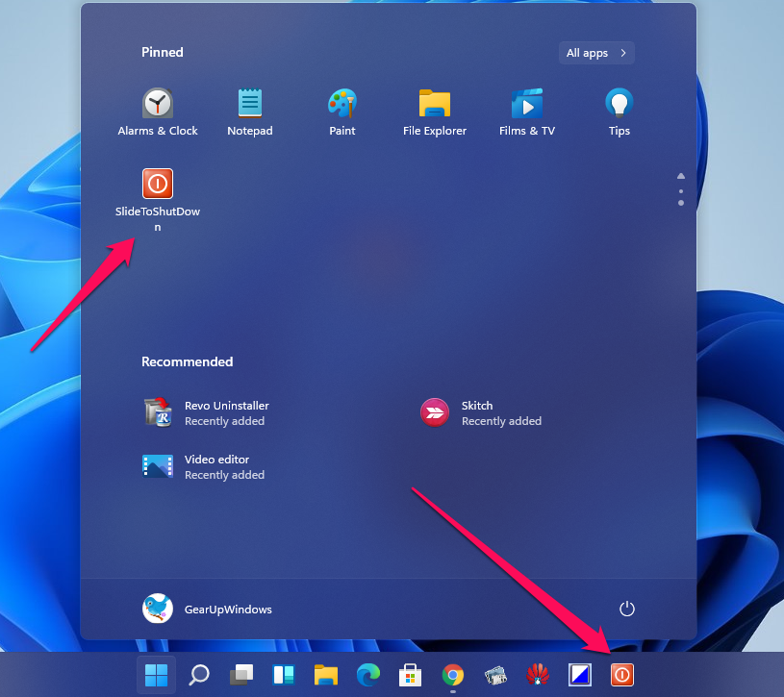Open the GearUpWindows user account menu
Image resolution: width=784 pixels, height=697 pixels.
tap(207, 610)
